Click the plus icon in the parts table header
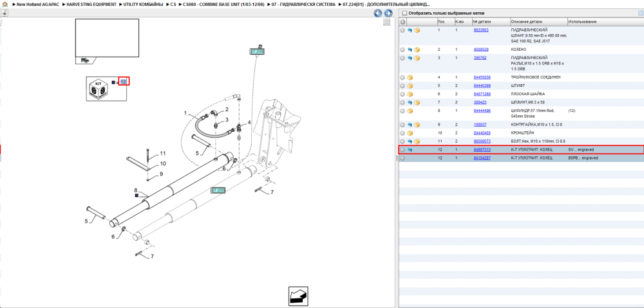This screenshot has height=308, width=644. click(403, 22)
